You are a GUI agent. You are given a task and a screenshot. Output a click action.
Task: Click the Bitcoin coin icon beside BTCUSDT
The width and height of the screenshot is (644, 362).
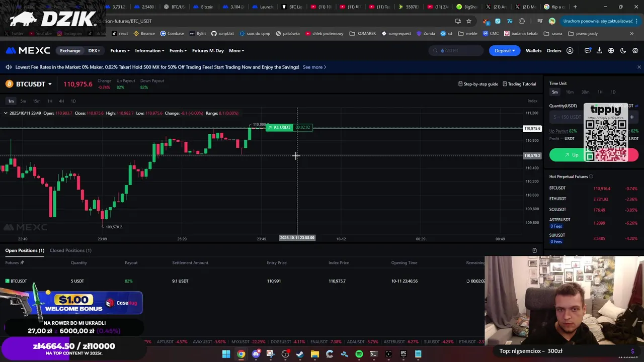coord(9,84)
